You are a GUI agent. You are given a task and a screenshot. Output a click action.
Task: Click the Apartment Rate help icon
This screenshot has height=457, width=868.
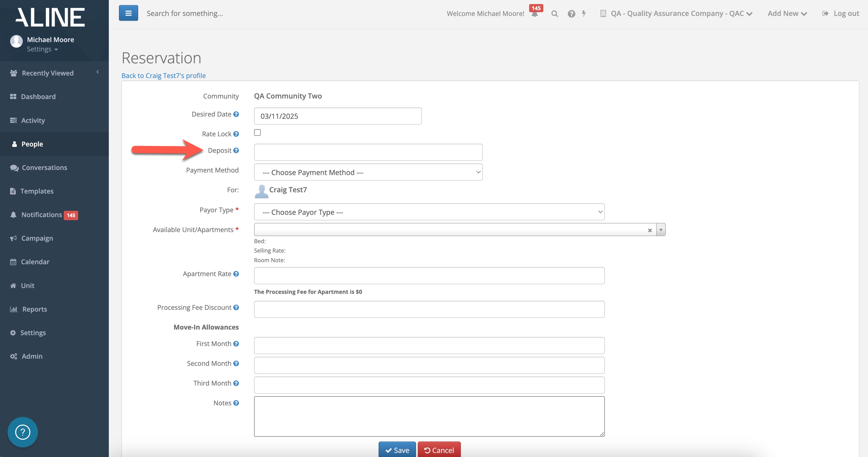point(236,274)
